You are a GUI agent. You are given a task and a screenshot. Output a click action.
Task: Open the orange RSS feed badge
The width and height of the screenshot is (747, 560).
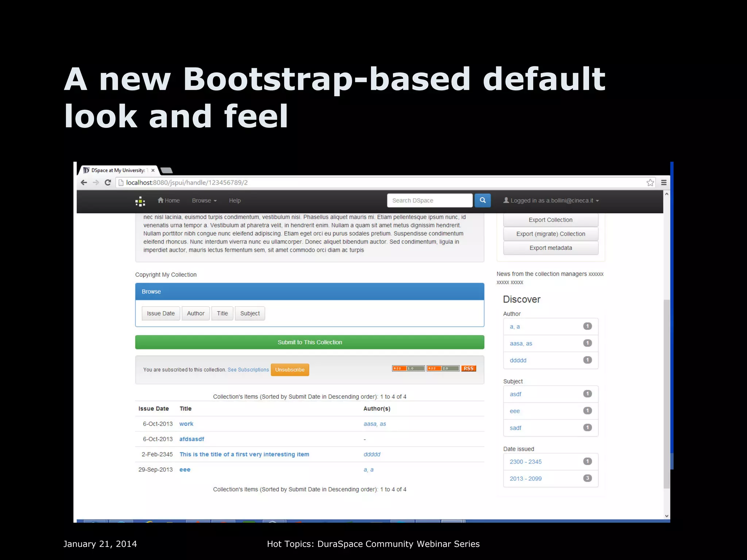[x=469, y=368]
